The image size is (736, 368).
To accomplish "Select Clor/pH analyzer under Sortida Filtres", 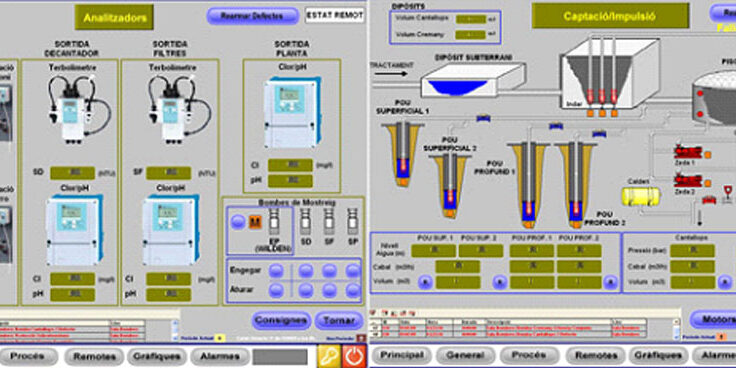I will pyautogui.click(x=170, y=230).
